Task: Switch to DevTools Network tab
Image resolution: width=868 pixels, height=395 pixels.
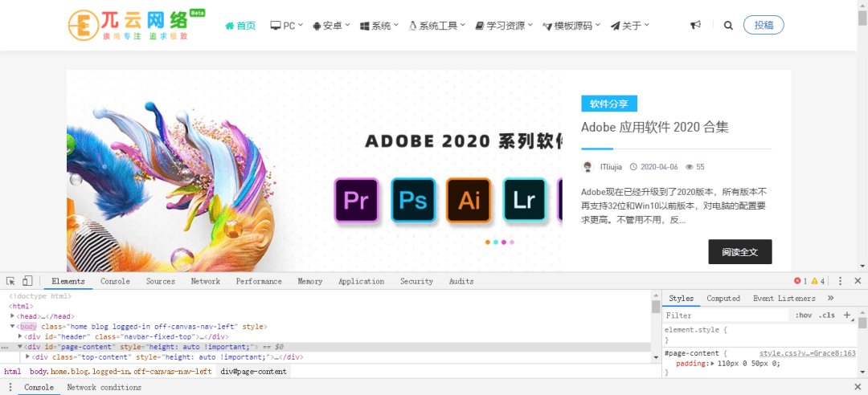Action: point(206,281)
